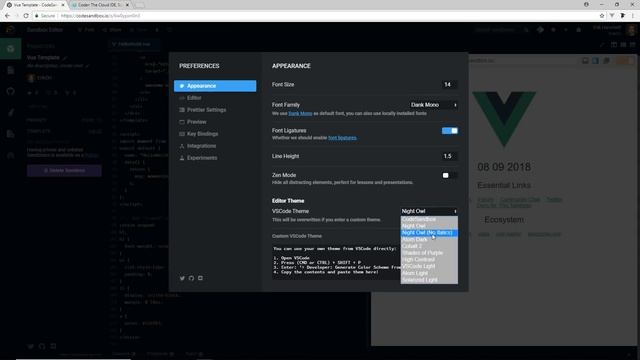Click the Key Bindings section icon

tap(182, 134)
